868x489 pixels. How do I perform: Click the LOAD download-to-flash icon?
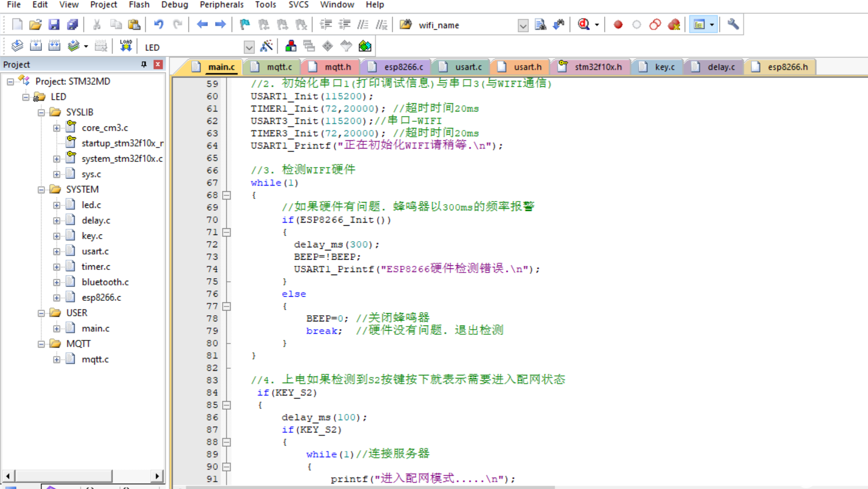point(126,46)
